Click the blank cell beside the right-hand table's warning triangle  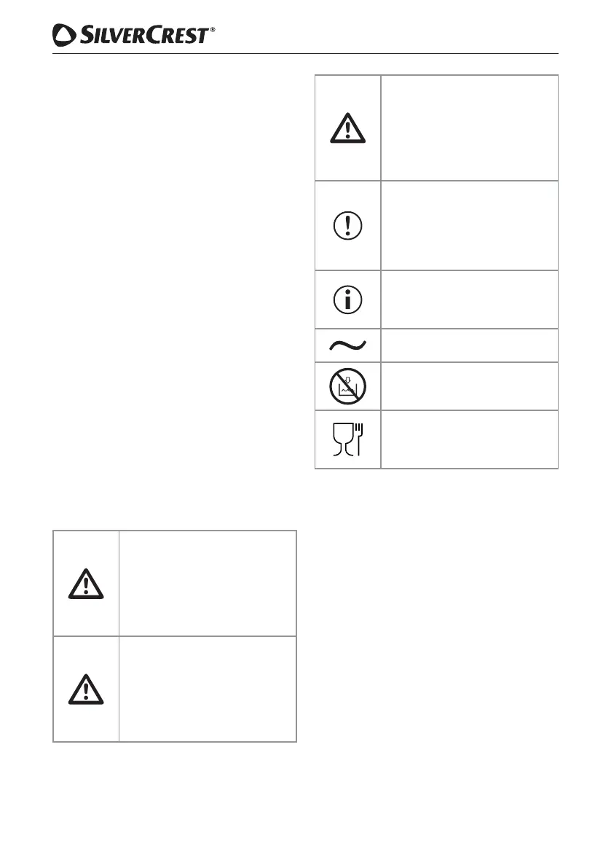[x=469, y=128]
